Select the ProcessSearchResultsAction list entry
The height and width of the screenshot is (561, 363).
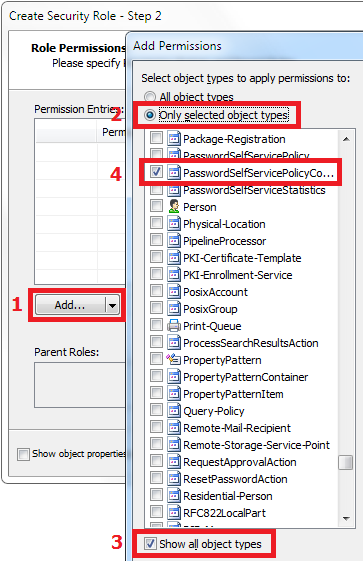tap(251, 343)
